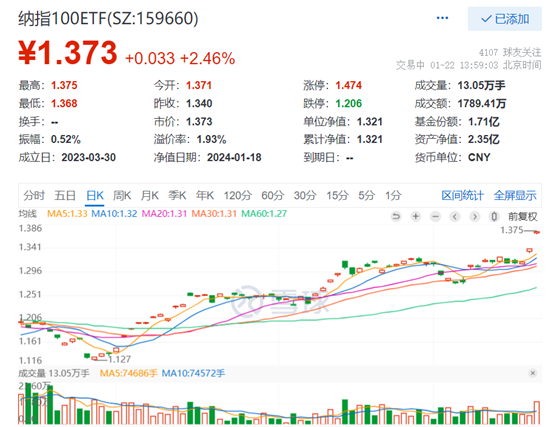The height and width of the screenshot is (427, 554).
Task: Click the 已添加 added-to-watchlist button
Action: click(505, 19)
